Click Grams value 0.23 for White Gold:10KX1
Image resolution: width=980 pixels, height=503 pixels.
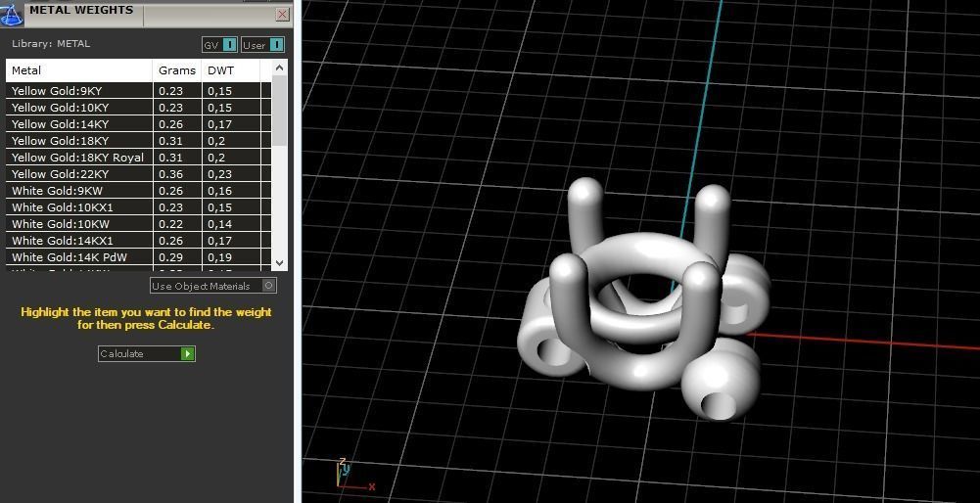(170, 207)
